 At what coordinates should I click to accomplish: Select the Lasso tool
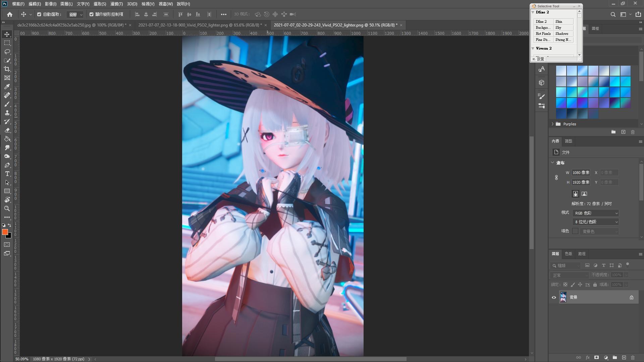7,52
